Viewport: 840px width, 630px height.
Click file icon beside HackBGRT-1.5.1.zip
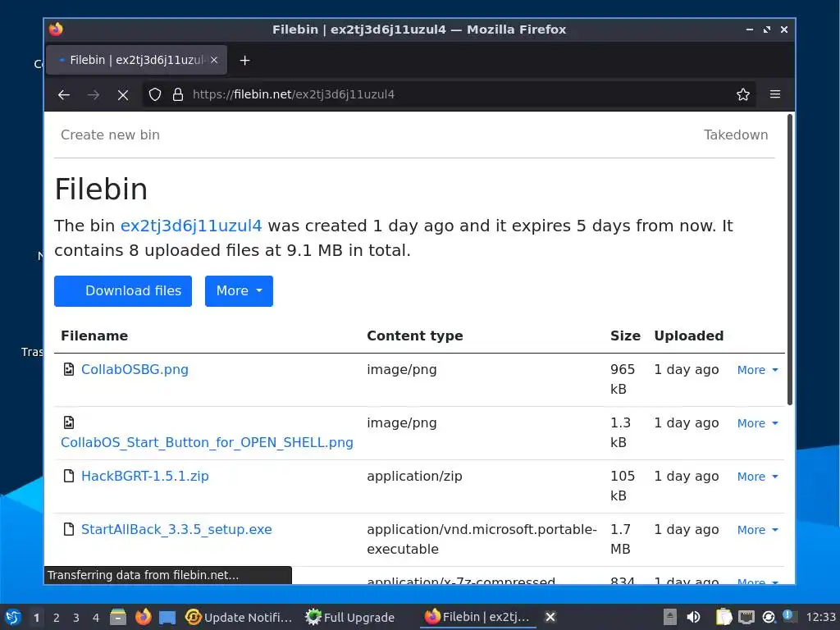[x=69, y=476]
